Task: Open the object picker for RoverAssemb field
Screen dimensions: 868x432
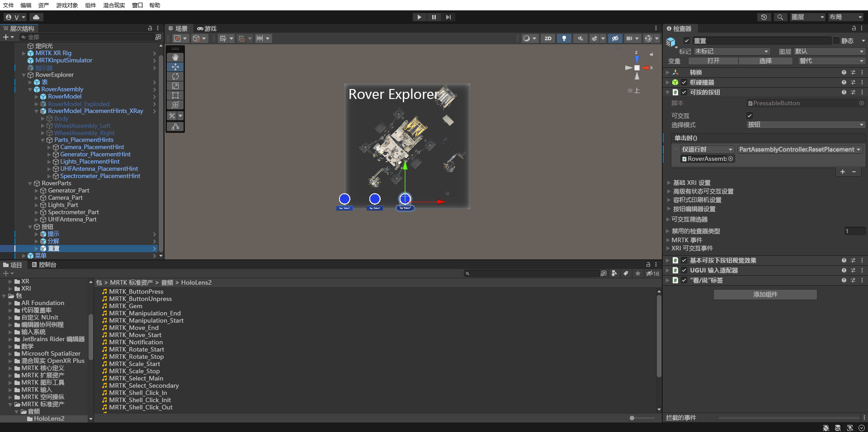Action: pyautogui.click(x=730, y=159)
